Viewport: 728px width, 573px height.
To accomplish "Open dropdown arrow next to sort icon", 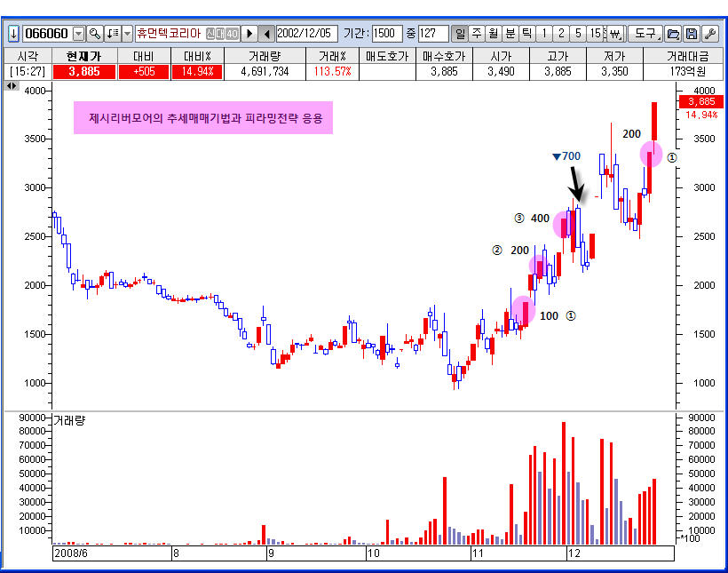I will tap(127, 34).
